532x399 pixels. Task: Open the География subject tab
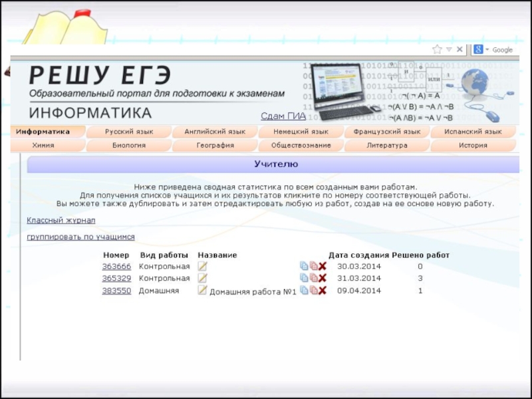click(215, 145)
